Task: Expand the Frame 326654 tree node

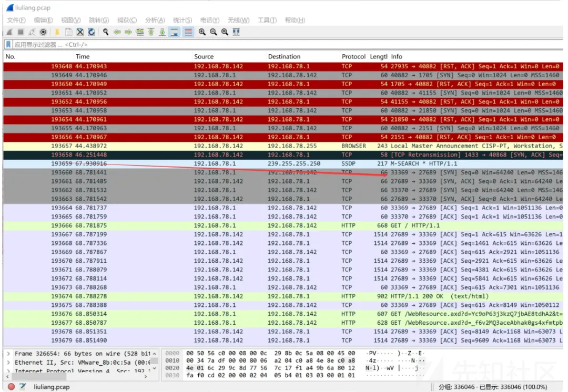Action: point(8,354)
